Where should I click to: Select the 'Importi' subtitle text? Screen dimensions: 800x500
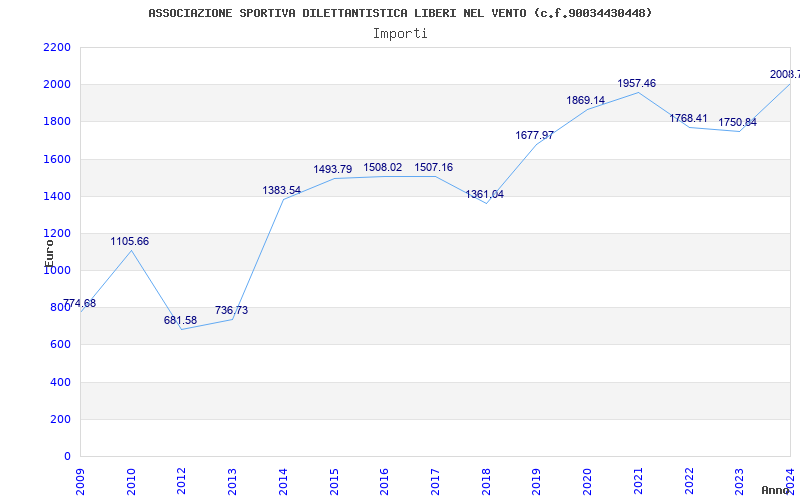400,34
